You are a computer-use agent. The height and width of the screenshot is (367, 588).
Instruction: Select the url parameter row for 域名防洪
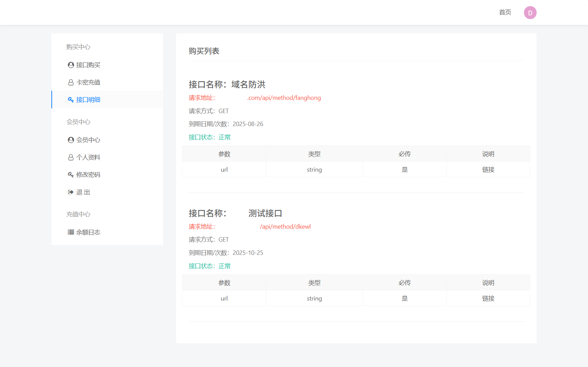coord(224,169)
